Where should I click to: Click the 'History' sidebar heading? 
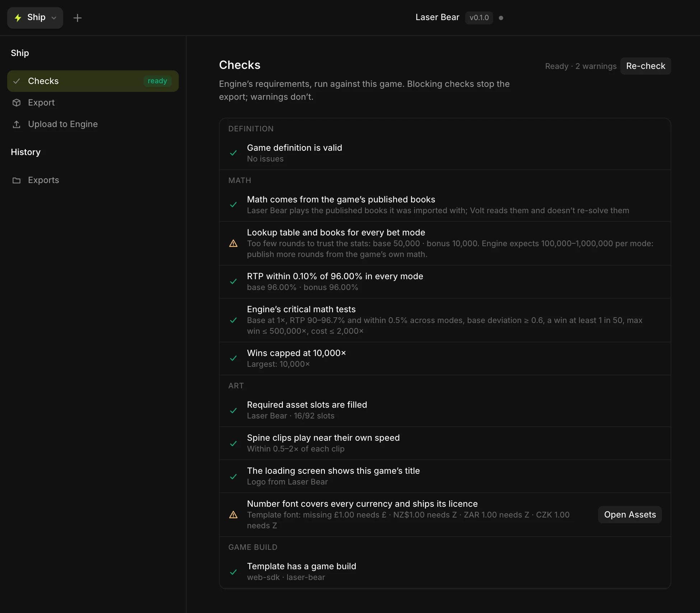[25, 152]
